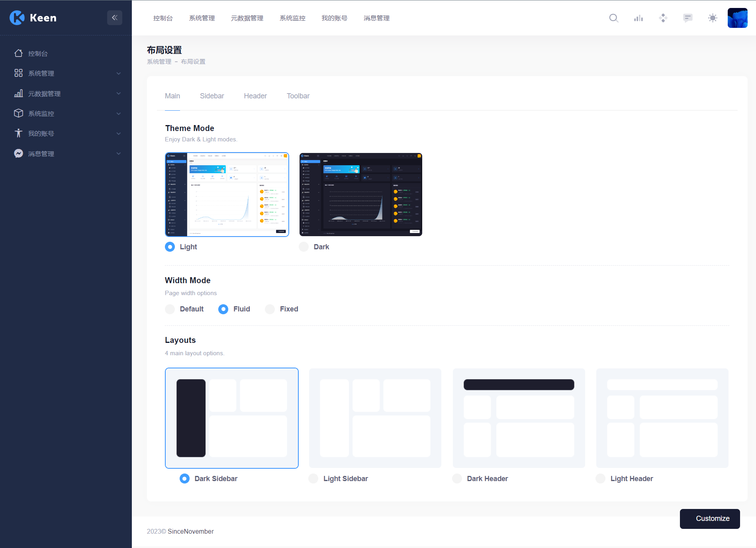Select the Dark Header layout radio

pyautogui.click(x=457, y=479)
